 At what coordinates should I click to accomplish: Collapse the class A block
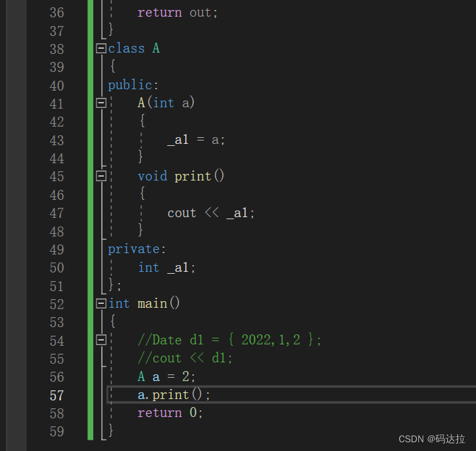(101, 48)
